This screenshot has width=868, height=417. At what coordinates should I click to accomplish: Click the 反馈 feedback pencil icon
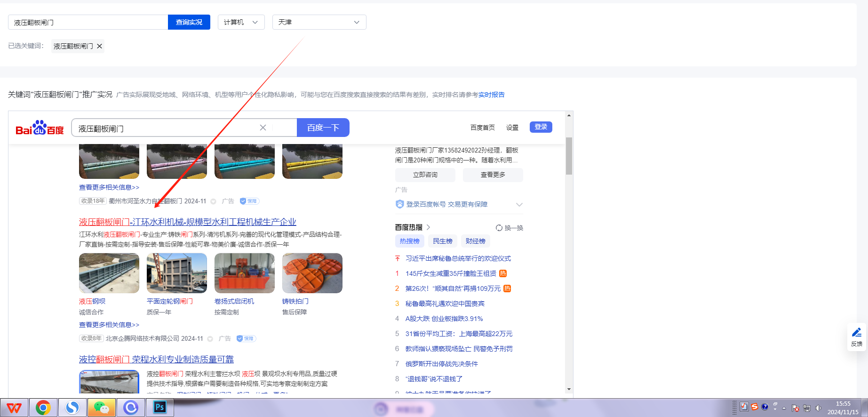[x=857, y=333]
